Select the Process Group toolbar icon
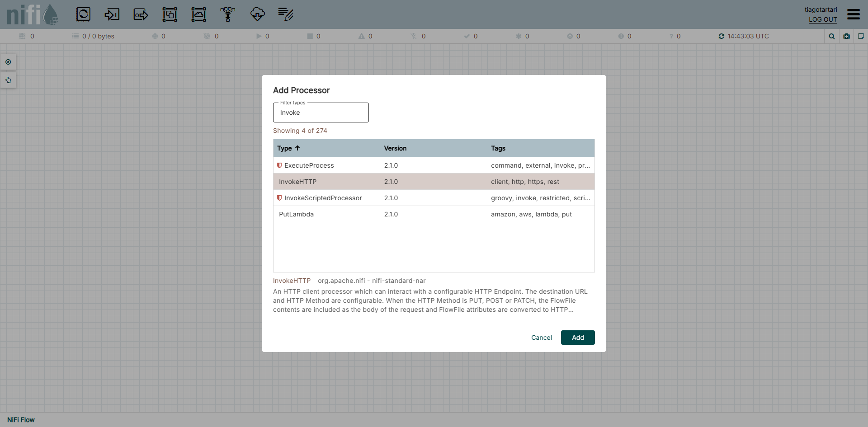 click(170, 14)
